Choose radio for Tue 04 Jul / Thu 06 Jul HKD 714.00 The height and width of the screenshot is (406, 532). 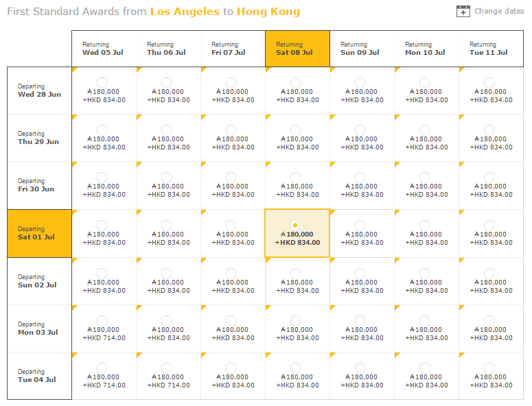[166, 368]
